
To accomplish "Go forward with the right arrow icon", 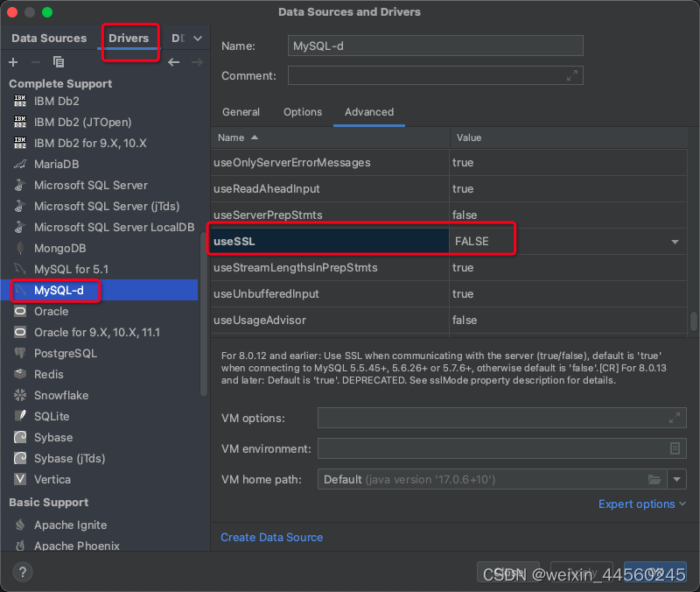I will point(197,62).
